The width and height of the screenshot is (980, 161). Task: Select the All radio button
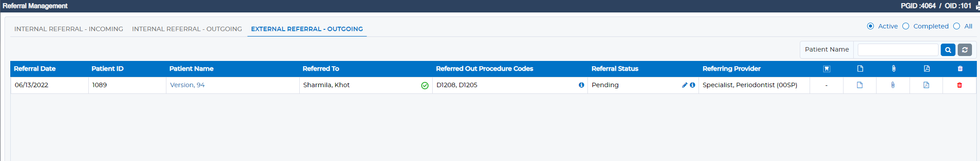pyautogui.click(x=956, y=26)
